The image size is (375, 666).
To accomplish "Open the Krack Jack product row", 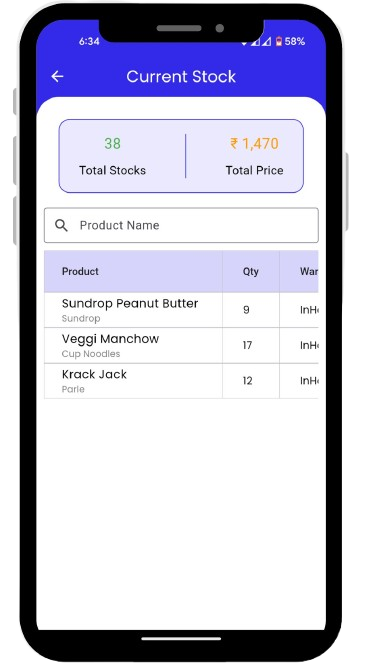I will [x=181, y=381].
